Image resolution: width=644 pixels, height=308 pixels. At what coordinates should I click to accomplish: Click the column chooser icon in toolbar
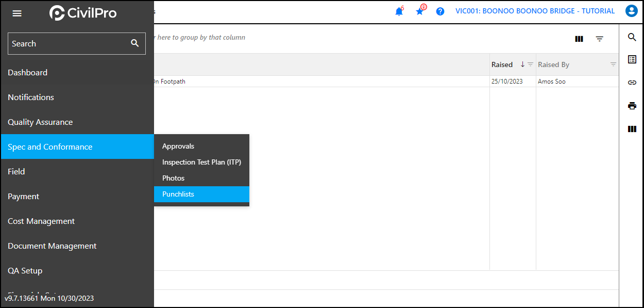(x=579, y=39)
